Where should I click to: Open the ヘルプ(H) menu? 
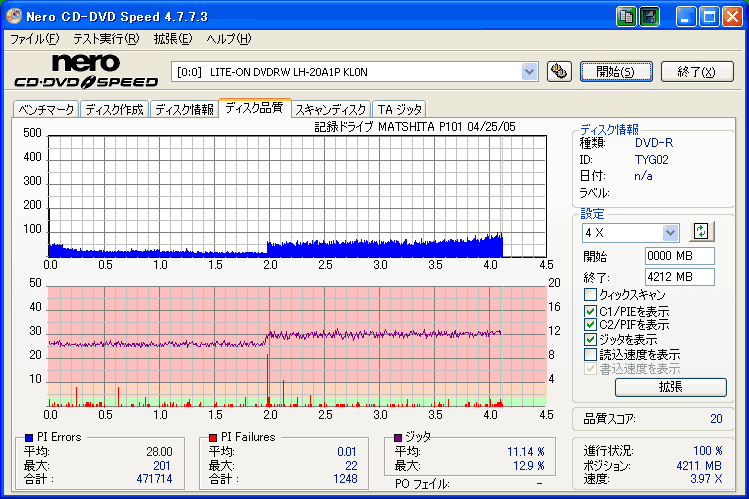(229, 39)
